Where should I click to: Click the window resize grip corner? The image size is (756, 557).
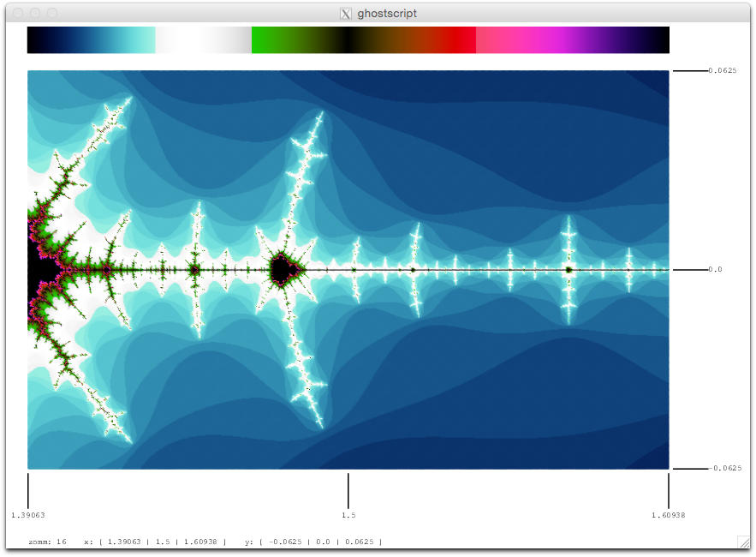point(744,542)
